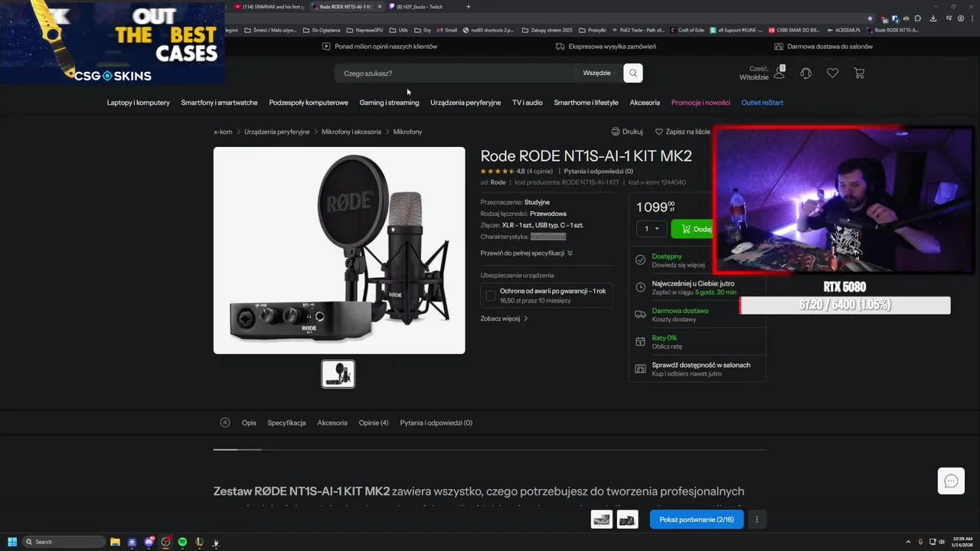This screenshot has height=551, width=980.
Task: Open the Wszędzie search scope dropdown
Action: pyautogui.click(x=598, y=73)
